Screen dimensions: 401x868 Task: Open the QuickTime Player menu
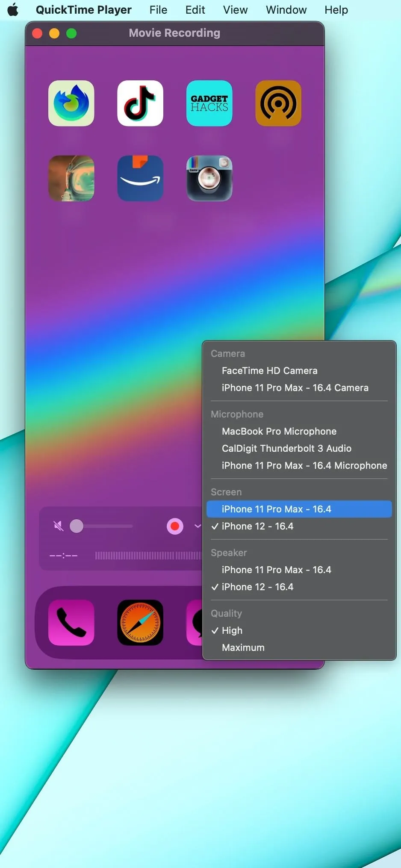[x=84, y=10]
